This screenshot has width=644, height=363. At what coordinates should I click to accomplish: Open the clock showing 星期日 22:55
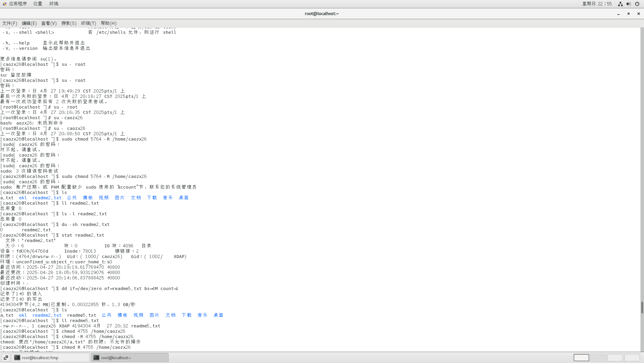[597, 4]
